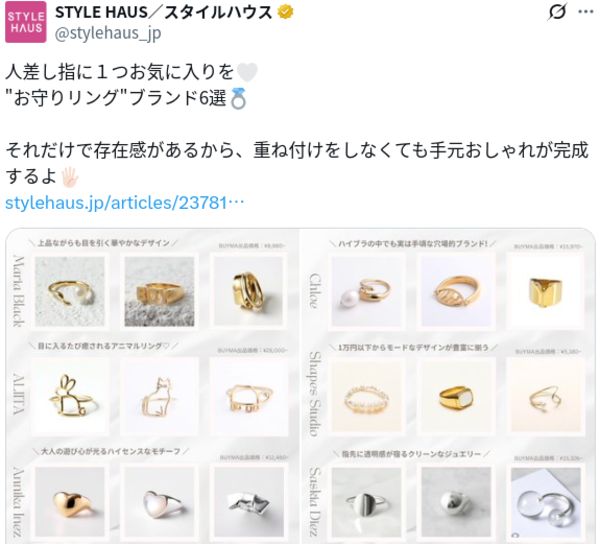Click the Annika Inez silver heart ring

tap(159, 502)
